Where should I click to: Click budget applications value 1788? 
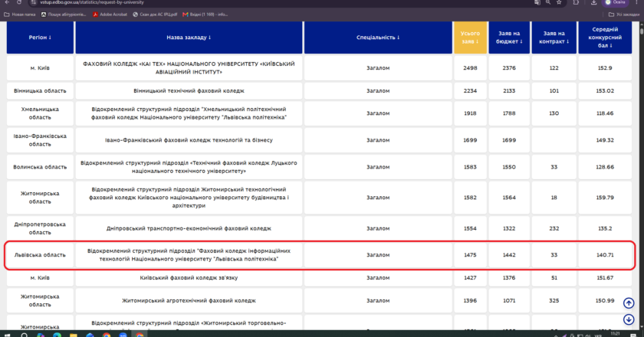coord(509,113)
